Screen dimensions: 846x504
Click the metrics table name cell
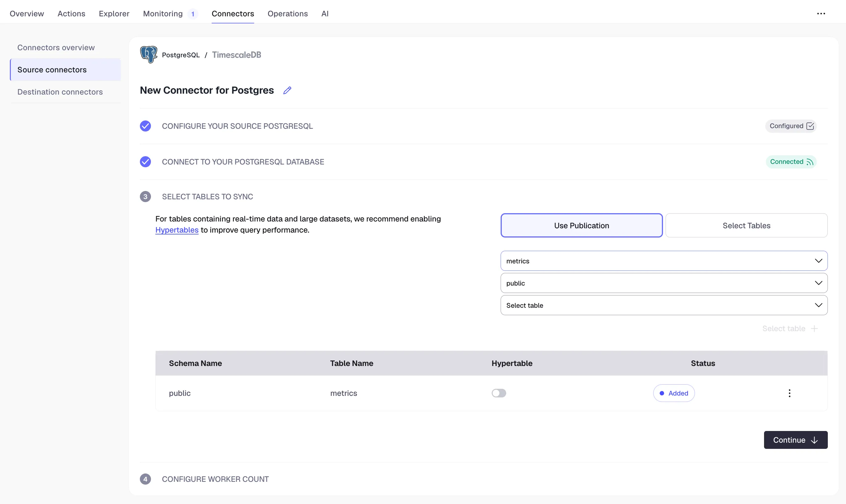pos(343,393)
